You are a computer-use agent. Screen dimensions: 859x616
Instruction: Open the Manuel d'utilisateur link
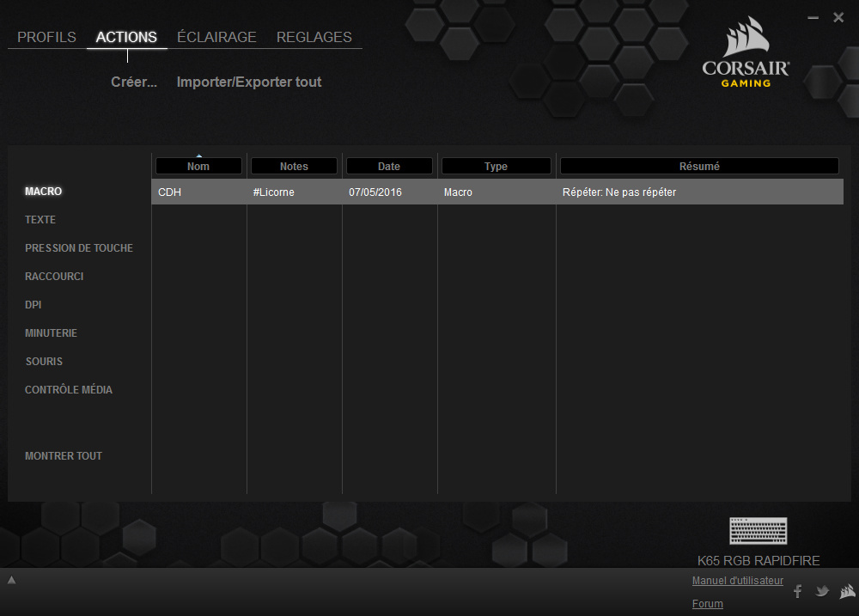tap(737, 581)
